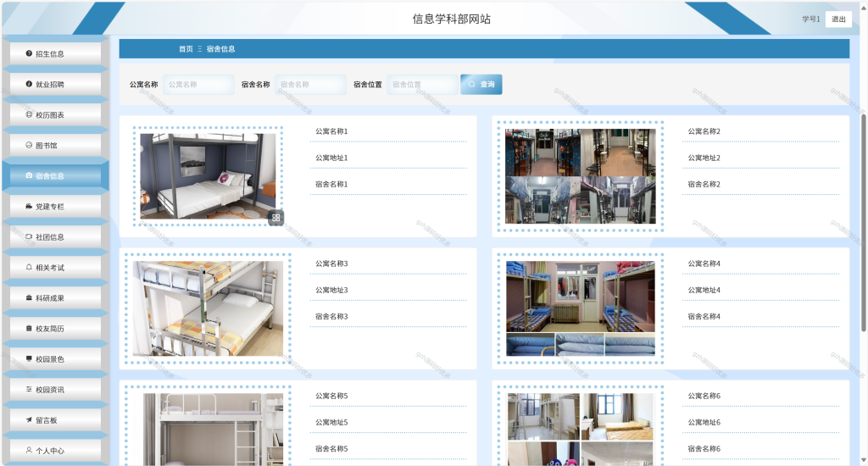Open the 公寓名称1 dorm photo

point(208,175)
